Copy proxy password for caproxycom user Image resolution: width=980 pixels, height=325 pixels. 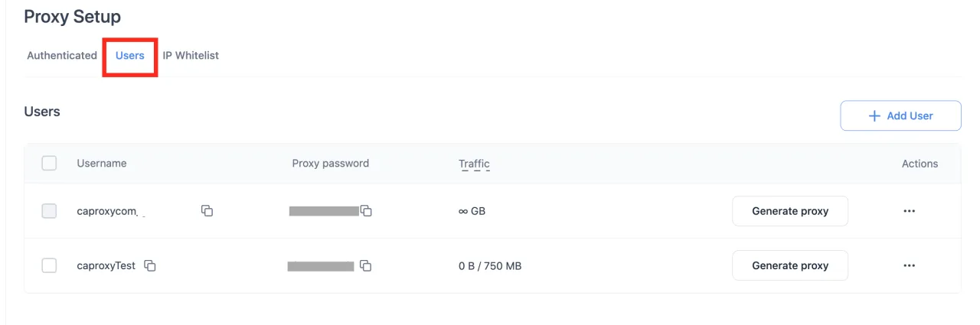[366, 211]
